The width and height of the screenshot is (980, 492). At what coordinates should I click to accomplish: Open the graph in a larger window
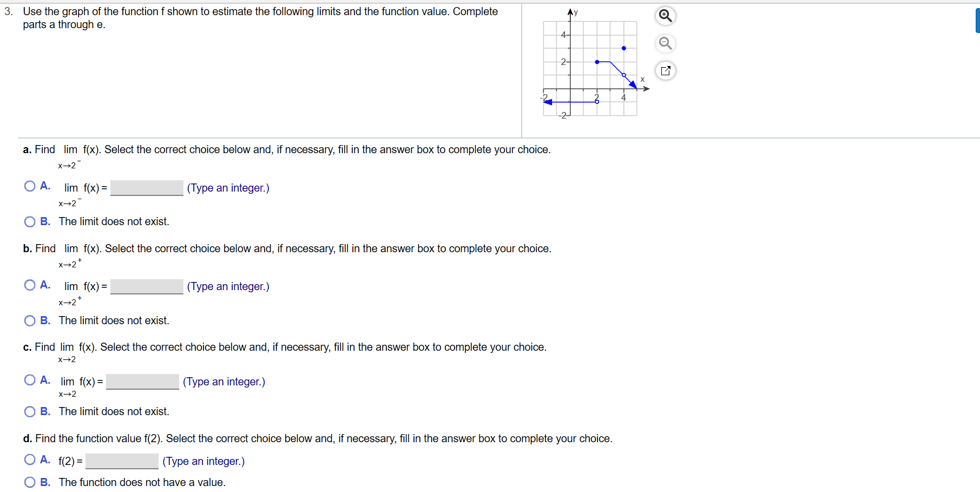click(666, 70)
